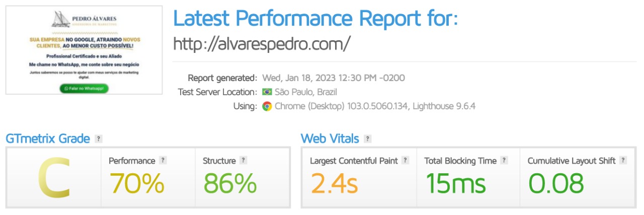The height and width of the screenshot is (215, 644).
Task: Click the Web Vitals heading
Action: click(330, 139)
